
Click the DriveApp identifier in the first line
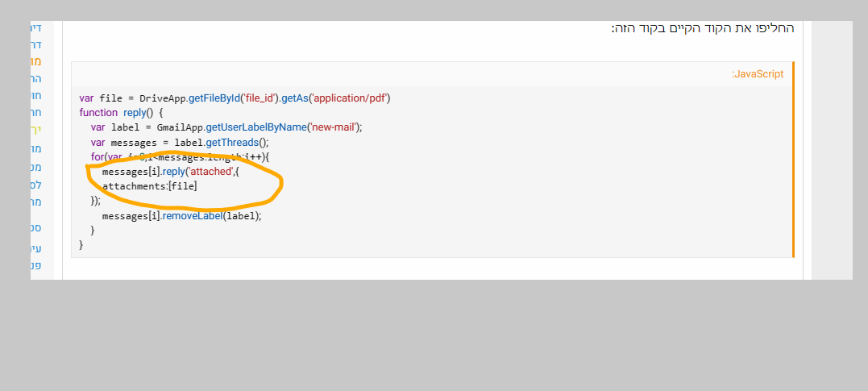(x=163, y=98)
